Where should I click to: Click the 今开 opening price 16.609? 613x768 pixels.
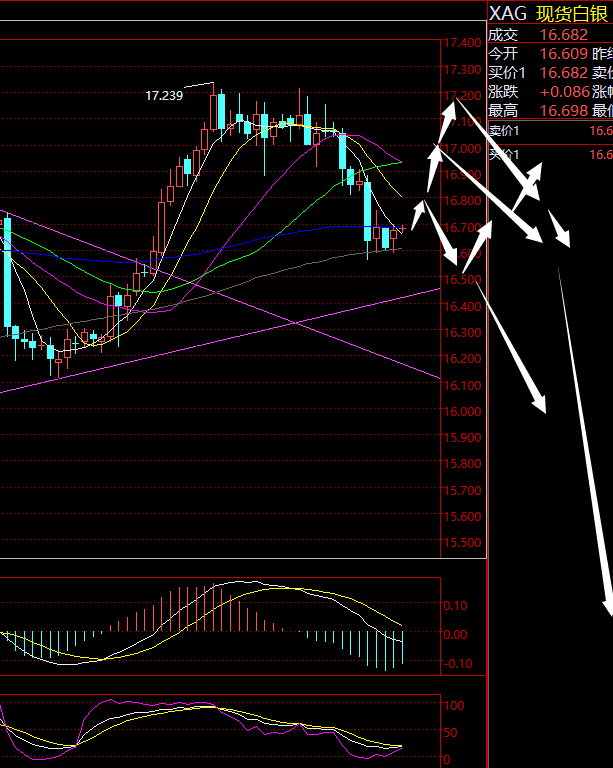[x=564, y=53]
